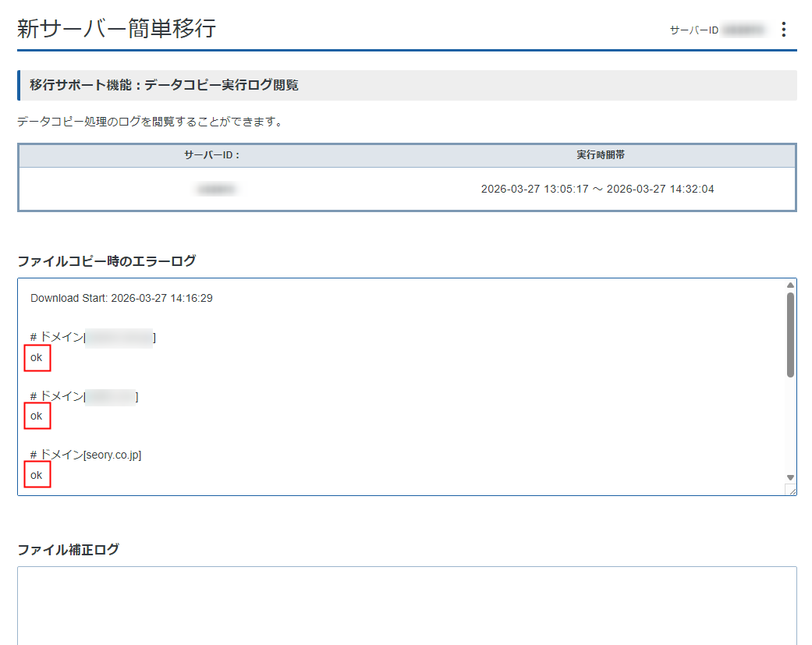Click the サーバーID： column header in table
The width and height of the screenshot is (812, 645).
click(212, 155)
